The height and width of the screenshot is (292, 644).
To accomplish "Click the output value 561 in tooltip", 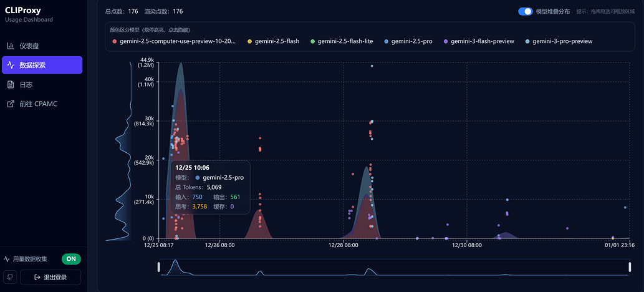I will click(235, 197).
